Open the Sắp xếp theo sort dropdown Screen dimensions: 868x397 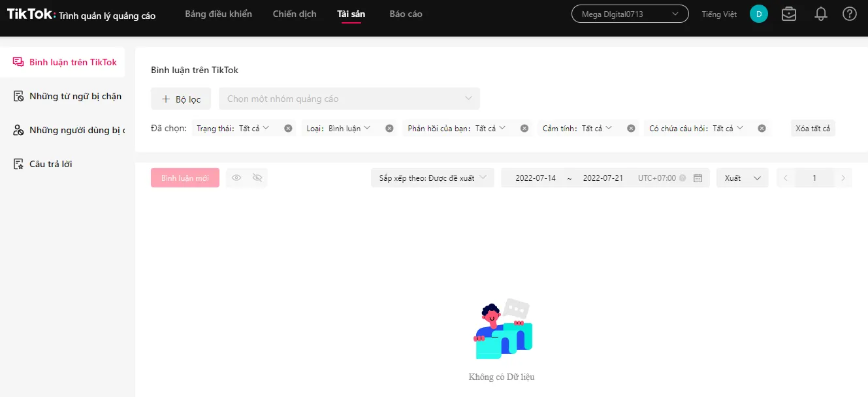[x=432, y=178]
